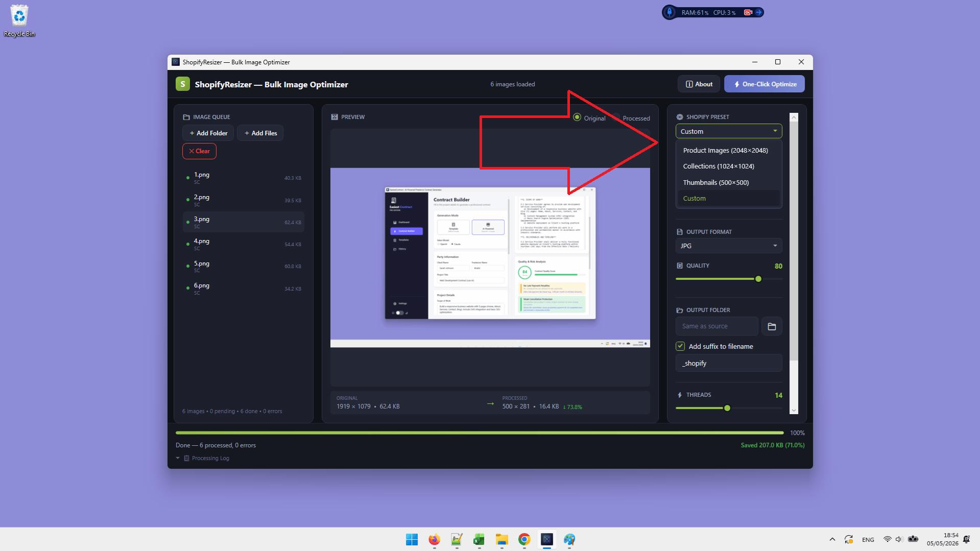Open Notepad++ from the taskbar
Viewport: 980px width, 551px height.
[457, 539]
